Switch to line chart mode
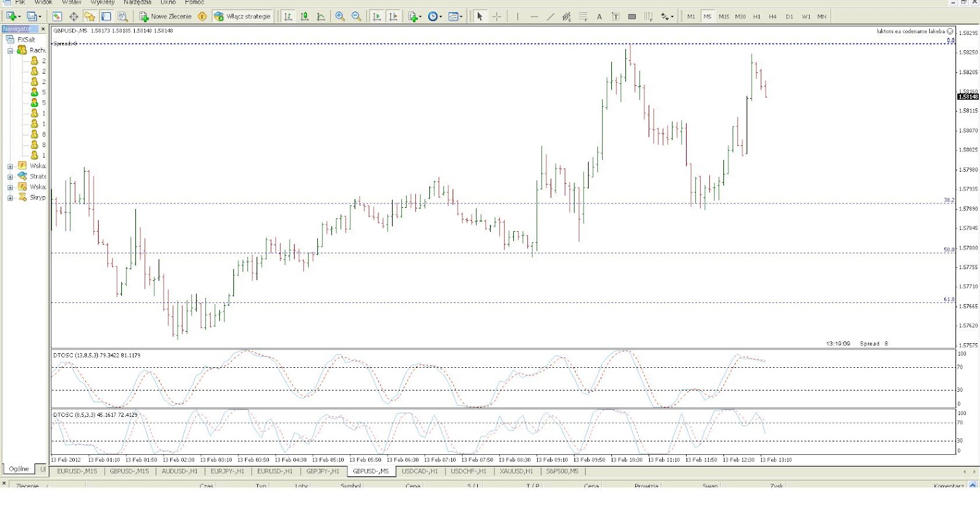 click(321, 17)
